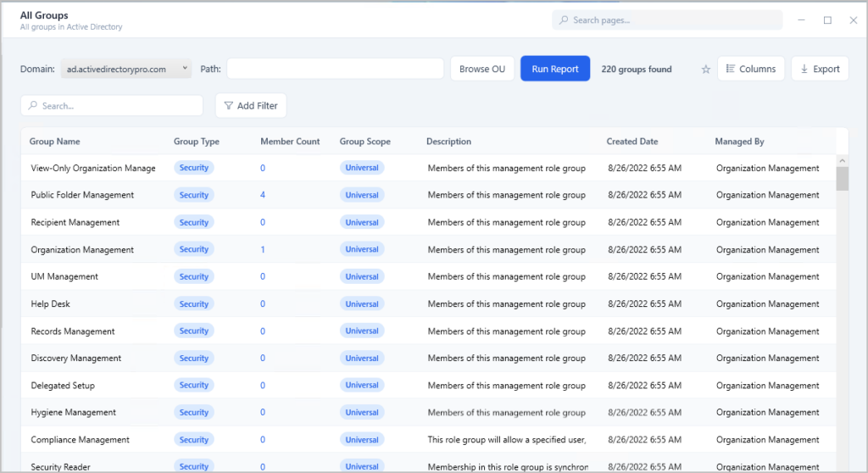Open member count 0 for Recipient Management
The image size is (868, 473).
click(x=263, y=222)
